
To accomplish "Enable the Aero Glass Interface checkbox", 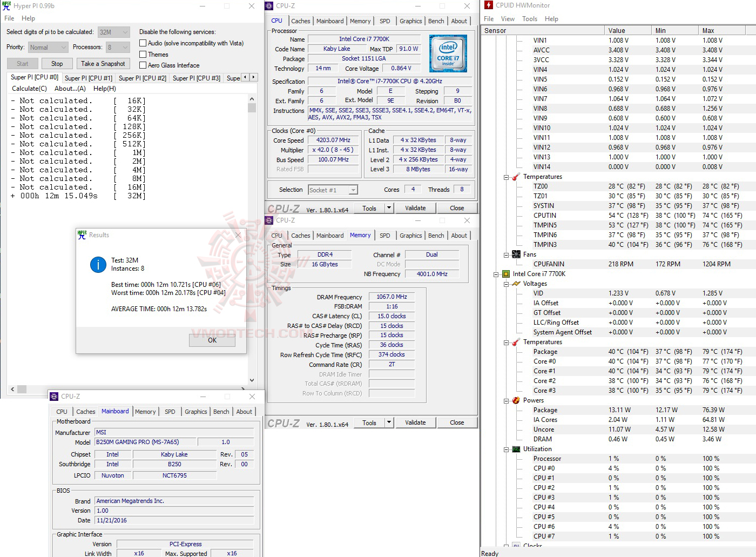I will click(143, 65).
